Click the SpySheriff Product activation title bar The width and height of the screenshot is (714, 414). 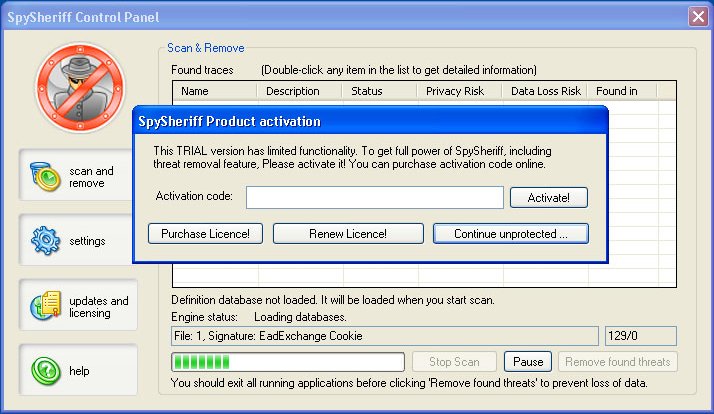[x=370, y=121]
